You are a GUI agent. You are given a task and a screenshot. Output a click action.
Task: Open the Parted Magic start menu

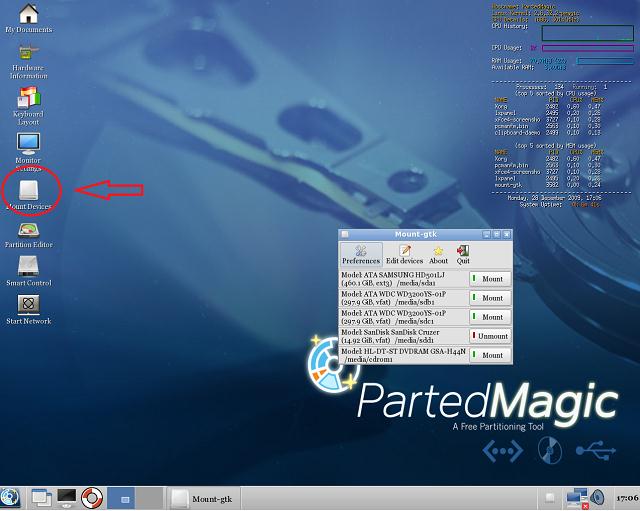tap(11, 496)
